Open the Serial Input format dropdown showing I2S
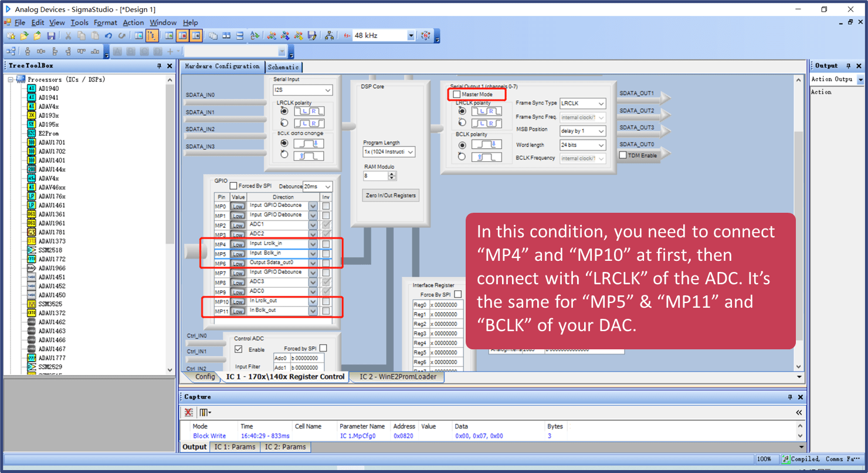 303,90
